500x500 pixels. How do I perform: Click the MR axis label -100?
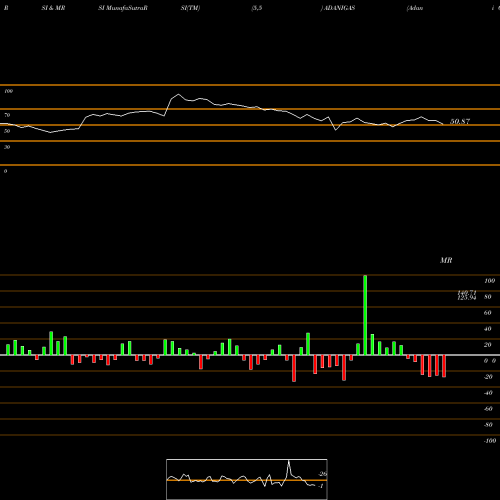click(490, 441)
